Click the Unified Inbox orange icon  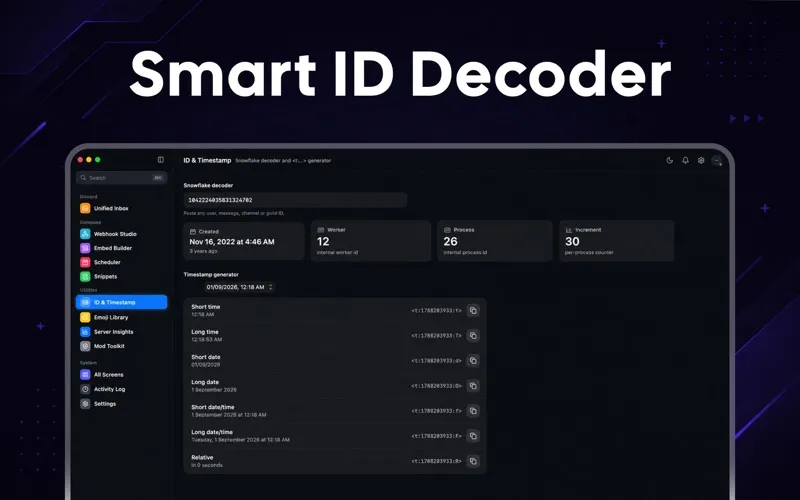(x=85, y=208)
